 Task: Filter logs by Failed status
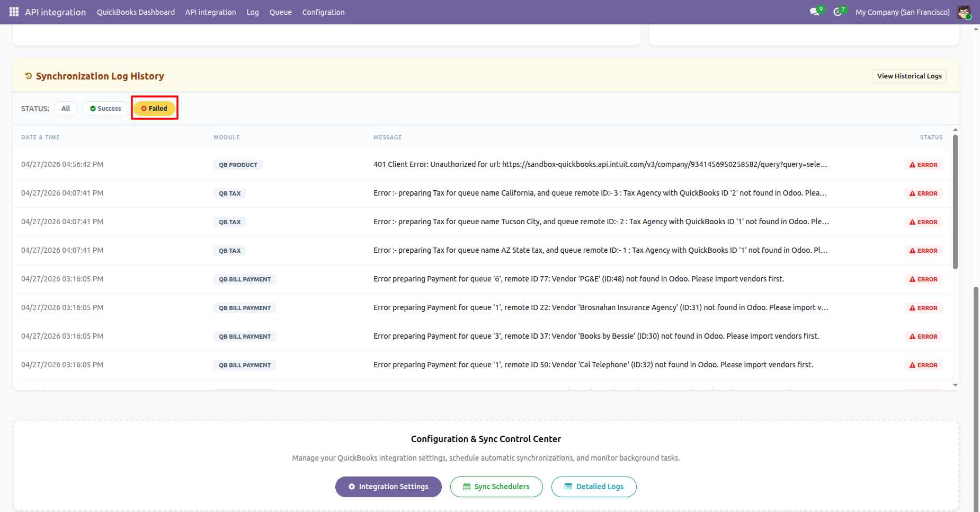(x=154, y=109)
